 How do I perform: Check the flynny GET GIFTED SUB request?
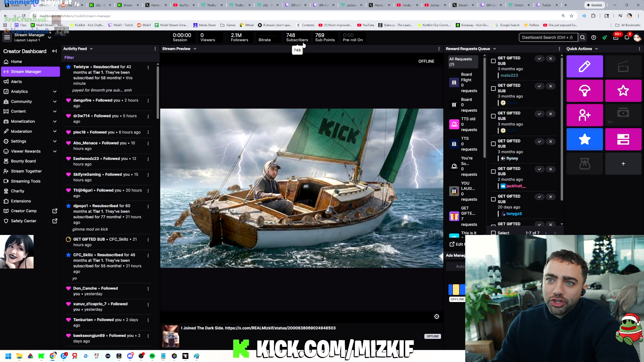point(493,144)
